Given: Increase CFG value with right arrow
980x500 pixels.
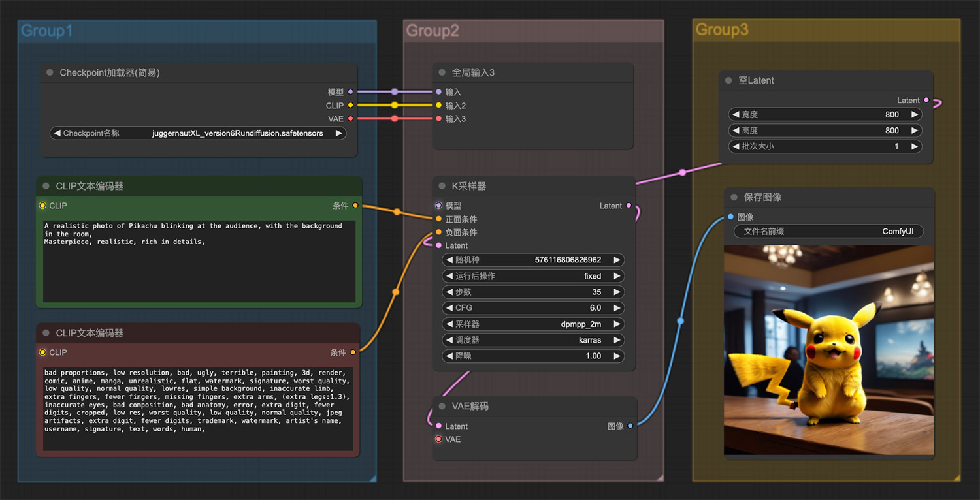Looking at the screenshot, I should [x=617, y=308].
